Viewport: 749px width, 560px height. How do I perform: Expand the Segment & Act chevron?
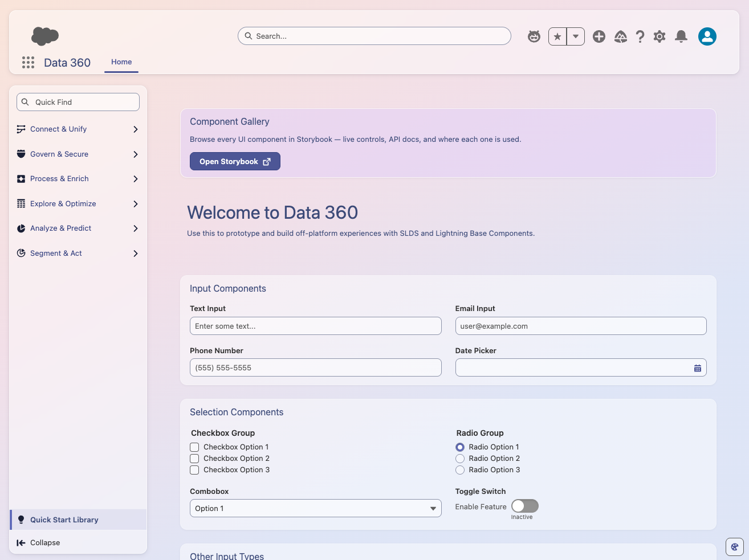136,254
